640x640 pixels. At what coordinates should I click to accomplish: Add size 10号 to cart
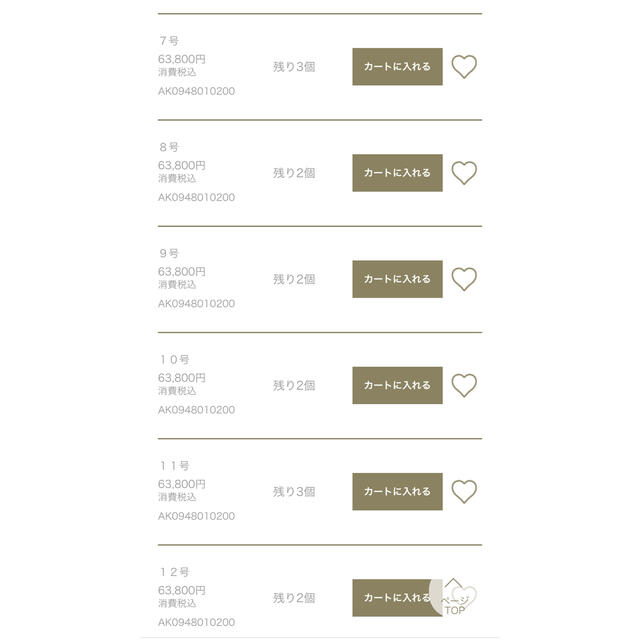(x=397, y=385)
